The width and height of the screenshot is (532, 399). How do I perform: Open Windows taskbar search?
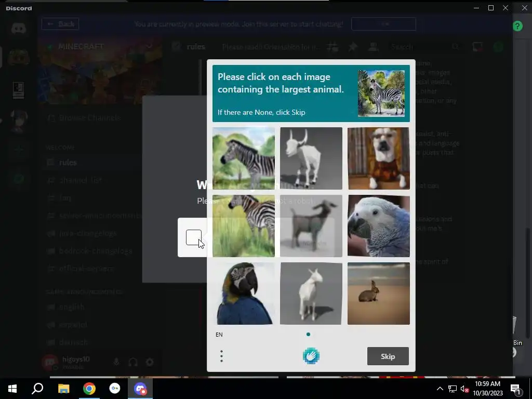click(37, 389)
